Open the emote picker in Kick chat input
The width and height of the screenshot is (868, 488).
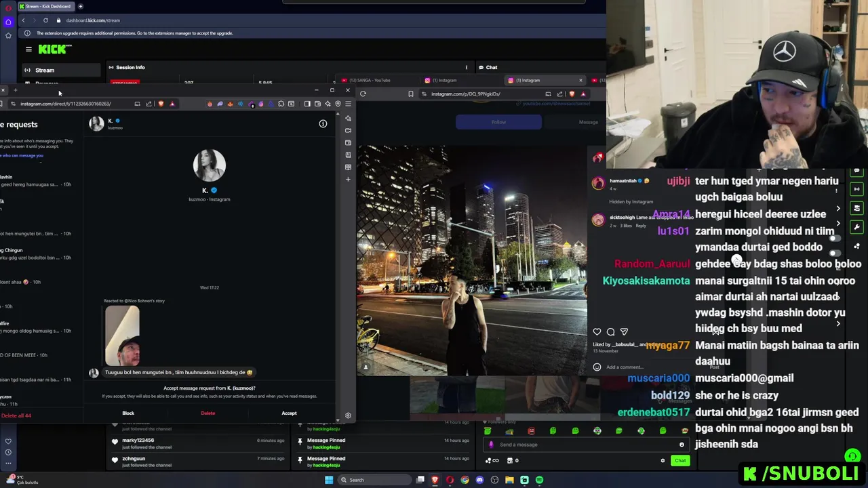click(x=682, y=445)
